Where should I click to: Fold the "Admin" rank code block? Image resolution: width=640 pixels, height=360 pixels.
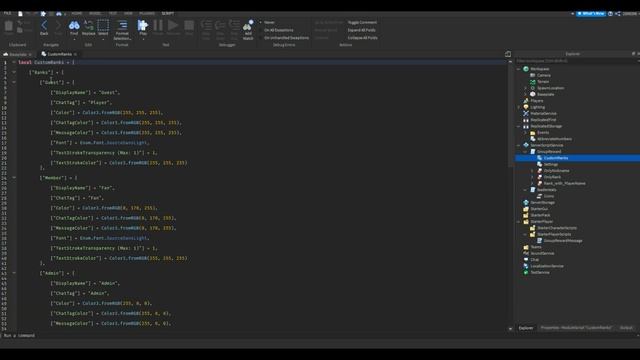[14, 273]
